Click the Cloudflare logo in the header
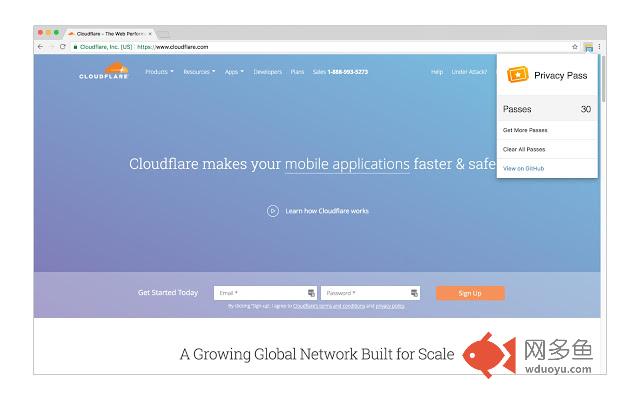640x400 pixels. pos(103,73)
